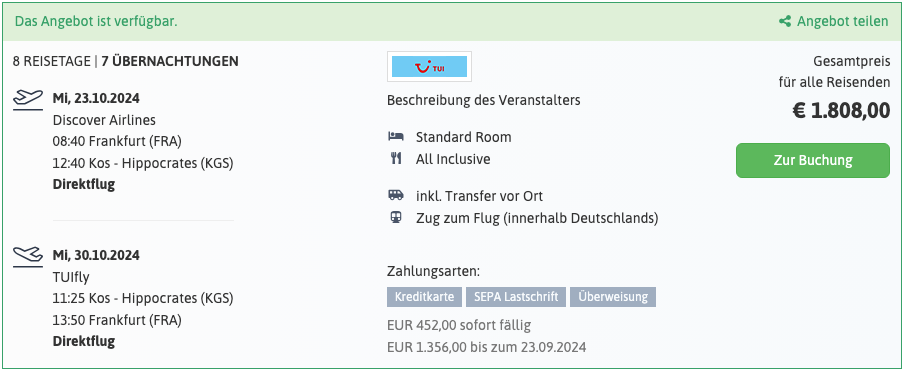Click the share icon beside Angebot teilen
This screenshot has height=371, width=904.
pos(785,22)
